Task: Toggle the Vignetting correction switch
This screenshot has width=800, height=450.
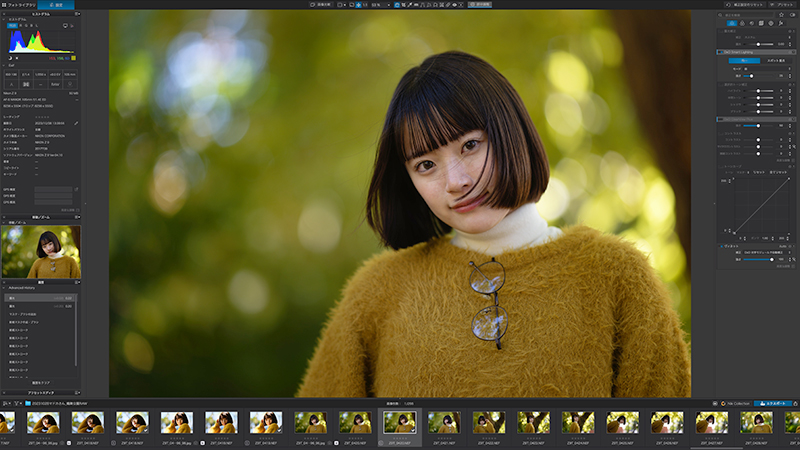Action: pos(721,246)
